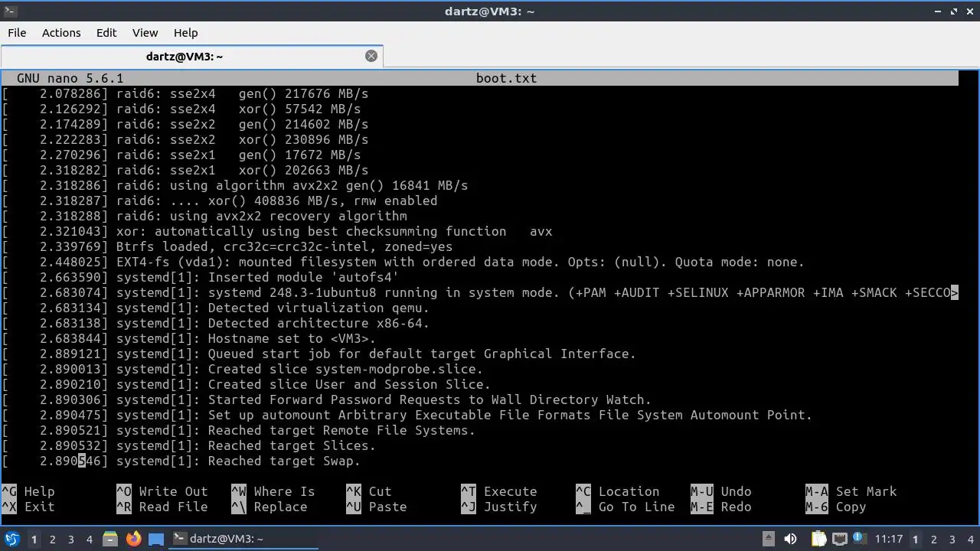Click the 'Created slice User and Session Slice.' line
This screenshot has width=980, height=551.
[x=247, y=384]
